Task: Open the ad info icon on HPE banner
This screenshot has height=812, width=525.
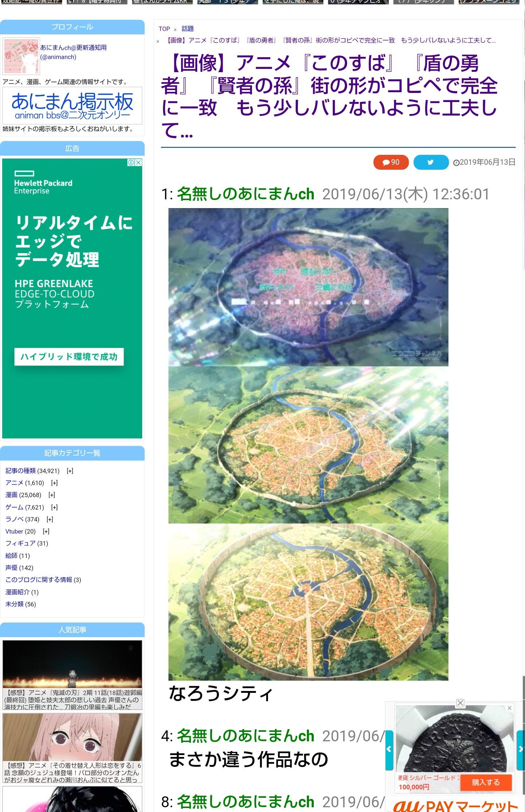Action: tap(131, 163)
